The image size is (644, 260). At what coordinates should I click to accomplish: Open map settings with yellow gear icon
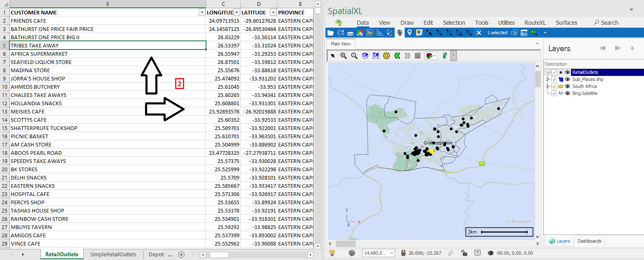(x=386, y=56)
